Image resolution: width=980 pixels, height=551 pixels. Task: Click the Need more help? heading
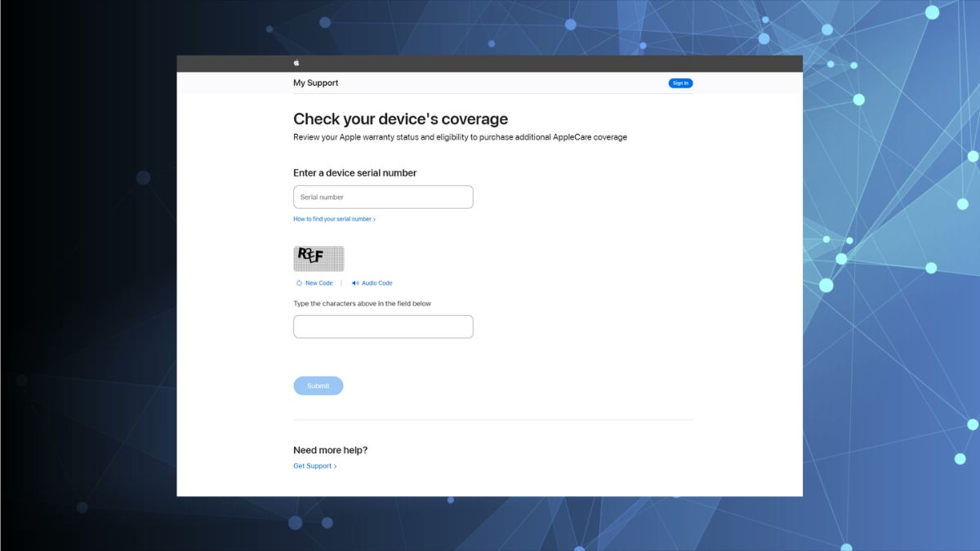click(330, 451)
